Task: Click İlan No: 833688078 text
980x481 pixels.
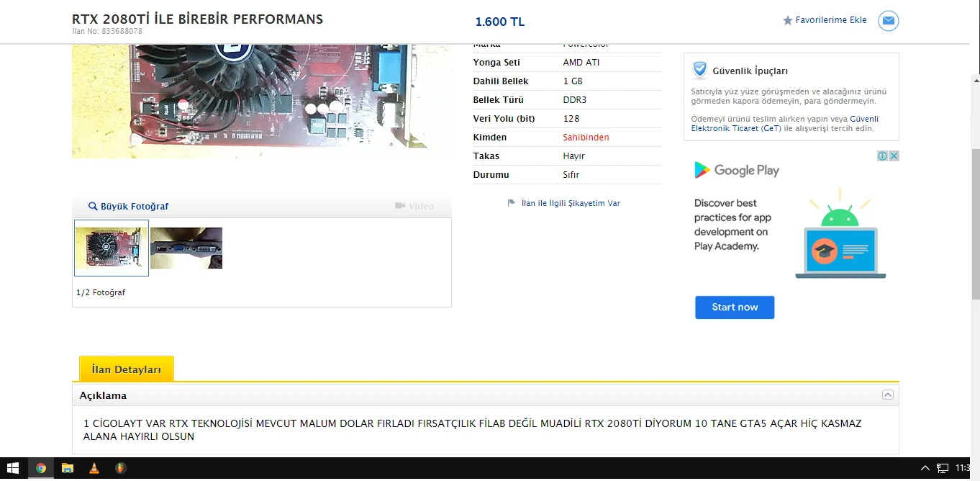Action: pos(107,32)
